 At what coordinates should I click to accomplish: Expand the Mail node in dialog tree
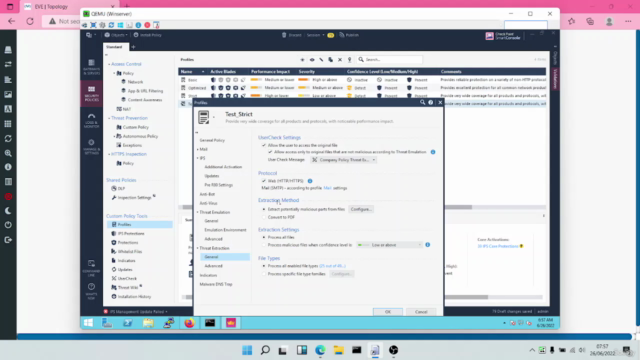[198, 149]
